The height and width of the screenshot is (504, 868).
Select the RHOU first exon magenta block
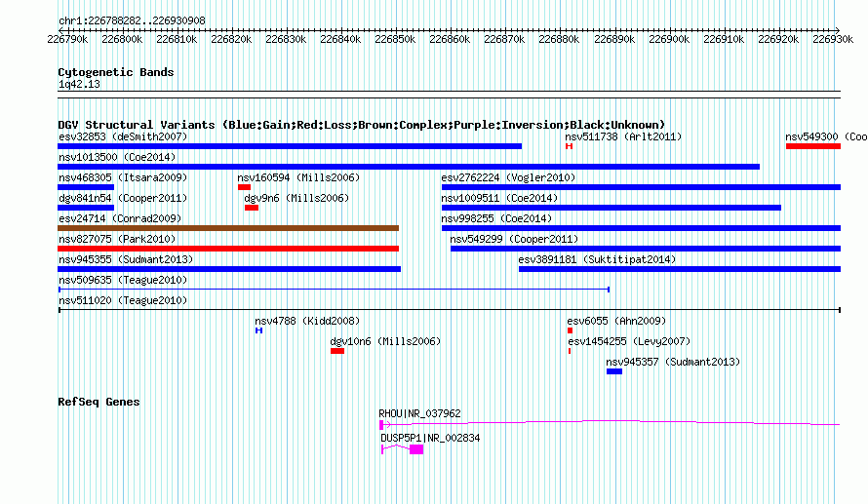[381, 425]
